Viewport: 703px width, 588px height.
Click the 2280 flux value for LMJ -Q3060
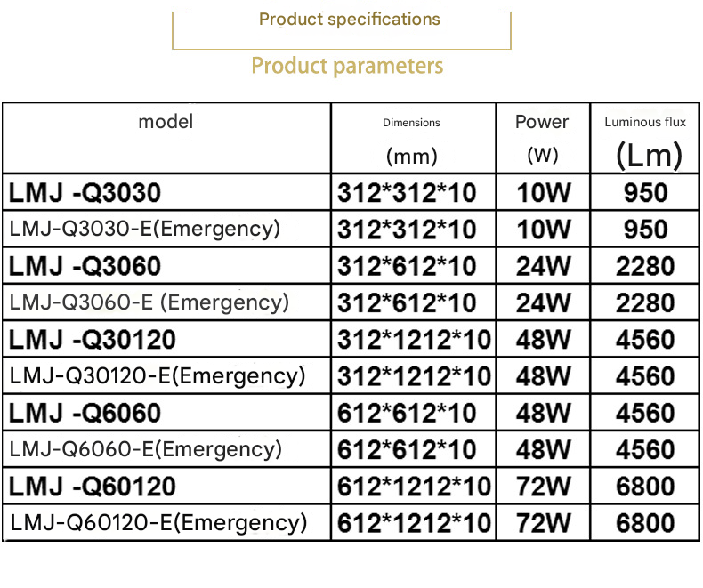coord(645,266)
